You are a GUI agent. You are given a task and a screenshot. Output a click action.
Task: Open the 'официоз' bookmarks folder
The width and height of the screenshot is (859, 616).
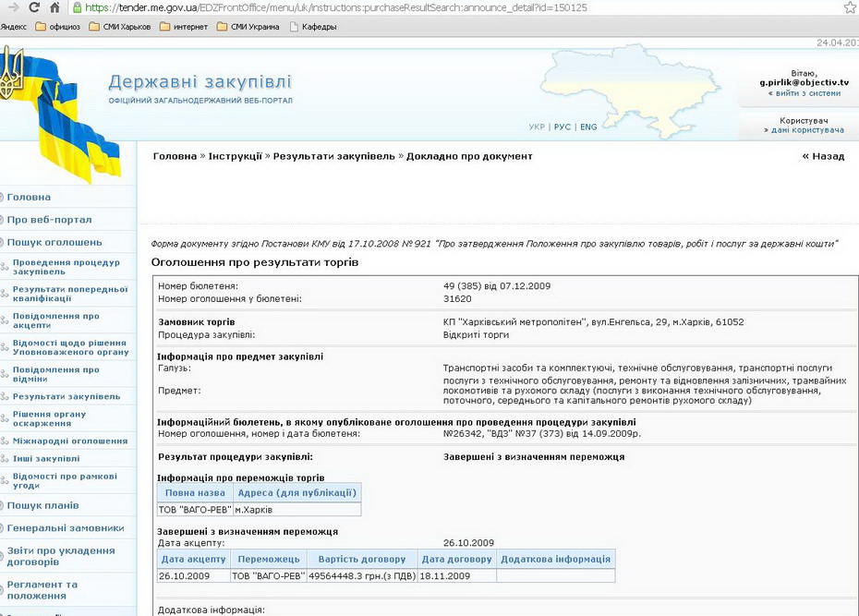tap(57, 27)
